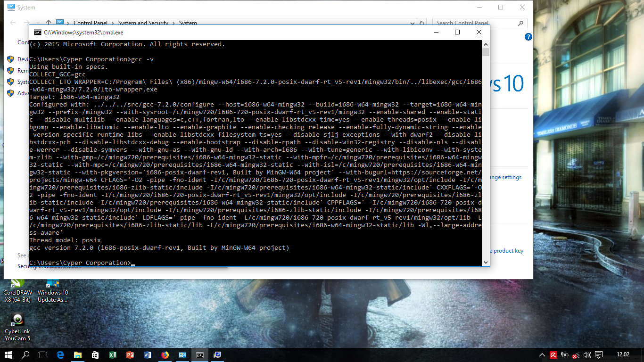The width and height of the screenshot is (644, 362).
Task: Click 'gcc version 7.2.0' output line
Action: [x=159, y=247]
